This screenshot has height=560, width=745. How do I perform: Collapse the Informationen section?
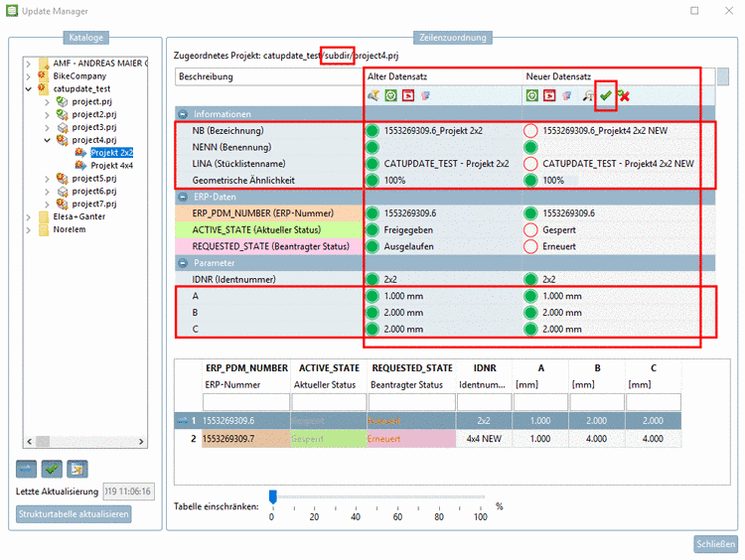[183, 114]
